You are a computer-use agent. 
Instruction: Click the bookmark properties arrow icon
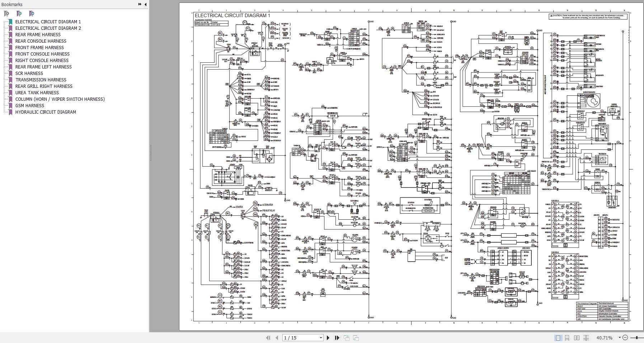point(32,14)
